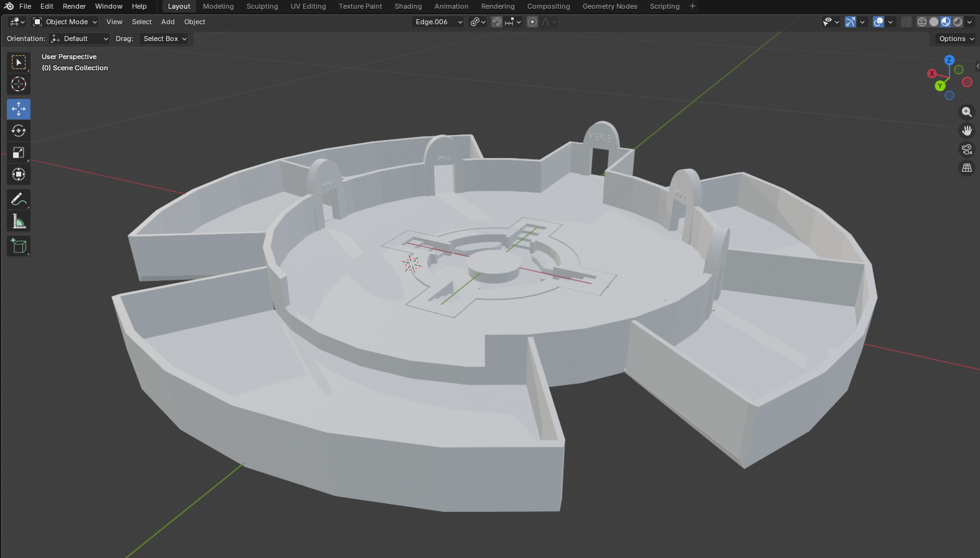Image resolution: width=980 pixels, height=558 pixels.
Task: Switch to wireframe viewport shading
Action: click(x=922, y=22)
